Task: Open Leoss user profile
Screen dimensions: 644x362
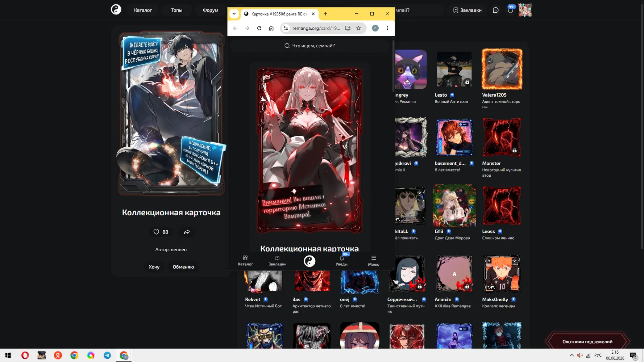Action: (489, 231)
